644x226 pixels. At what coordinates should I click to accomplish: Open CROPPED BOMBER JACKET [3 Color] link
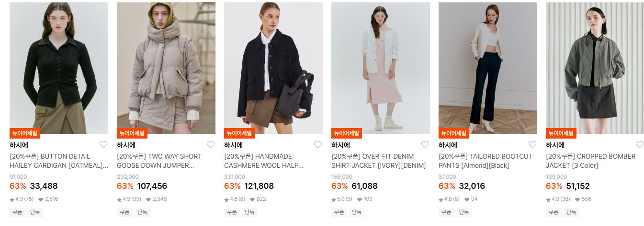pyautogui.click(x=591, y=161)
